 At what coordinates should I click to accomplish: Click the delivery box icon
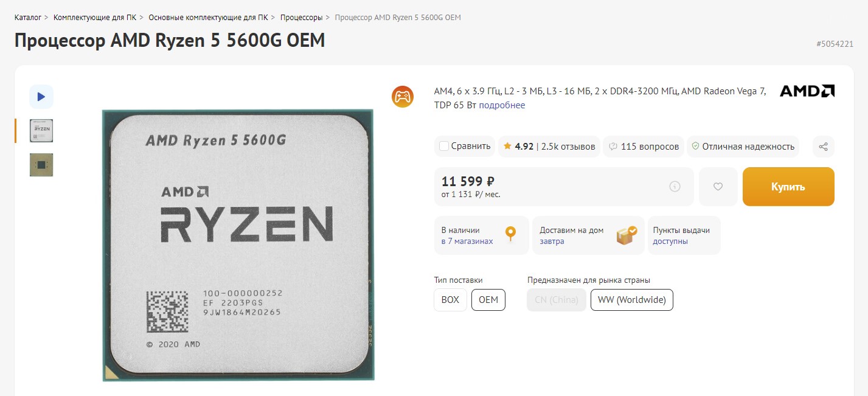tap(626, 235)
